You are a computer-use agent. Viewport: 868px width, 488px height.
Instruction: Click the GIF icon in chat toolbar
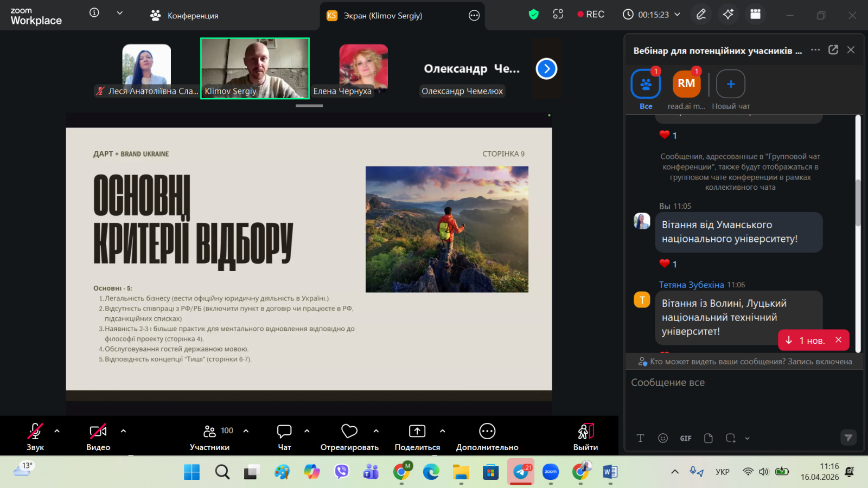click(686, 438)
